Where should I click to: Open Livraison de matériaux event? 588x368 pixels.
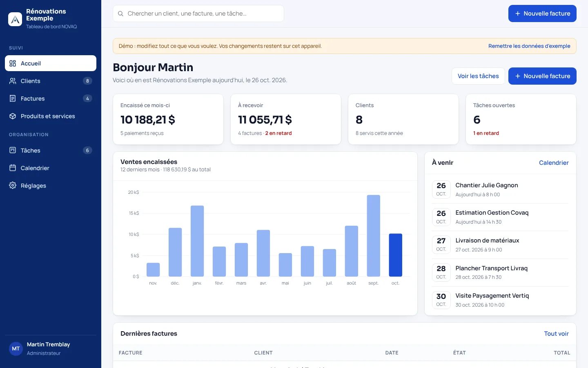point(500,245)
